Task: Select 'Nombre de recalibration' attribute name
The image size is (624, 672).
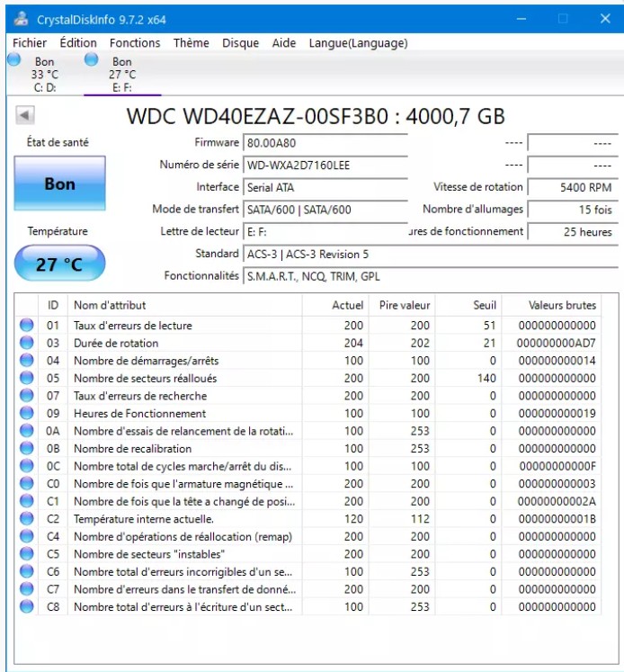Action: [132, 448]
